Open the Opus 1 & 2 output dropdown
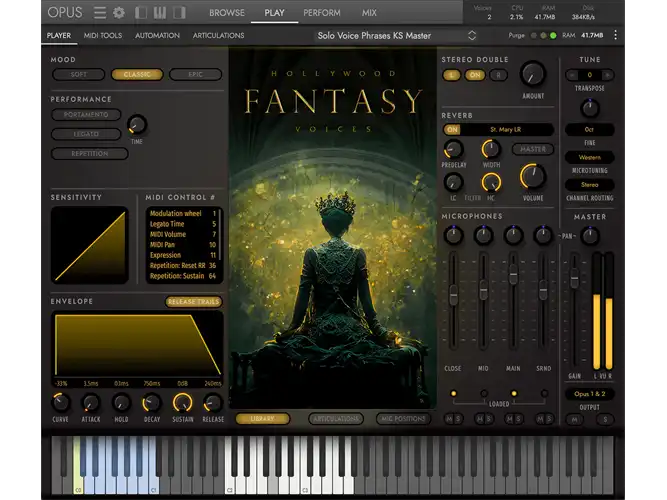 pos(590,394)
